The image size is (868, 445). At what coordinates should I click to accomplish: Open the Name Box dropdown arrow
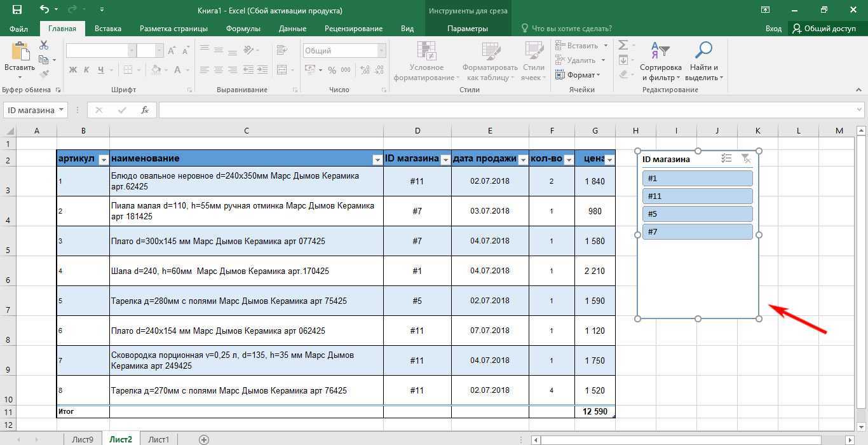click(x=62, y=110)
